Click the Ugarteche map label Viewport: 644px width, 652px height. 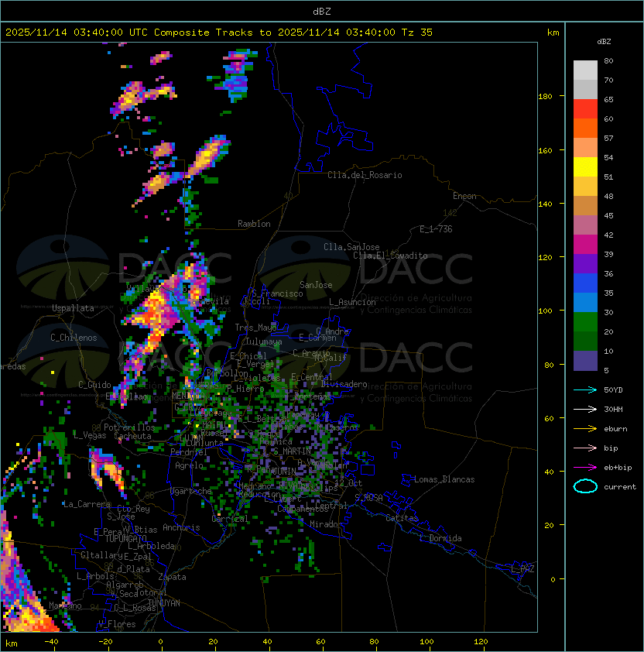click(x=191, y=491)
